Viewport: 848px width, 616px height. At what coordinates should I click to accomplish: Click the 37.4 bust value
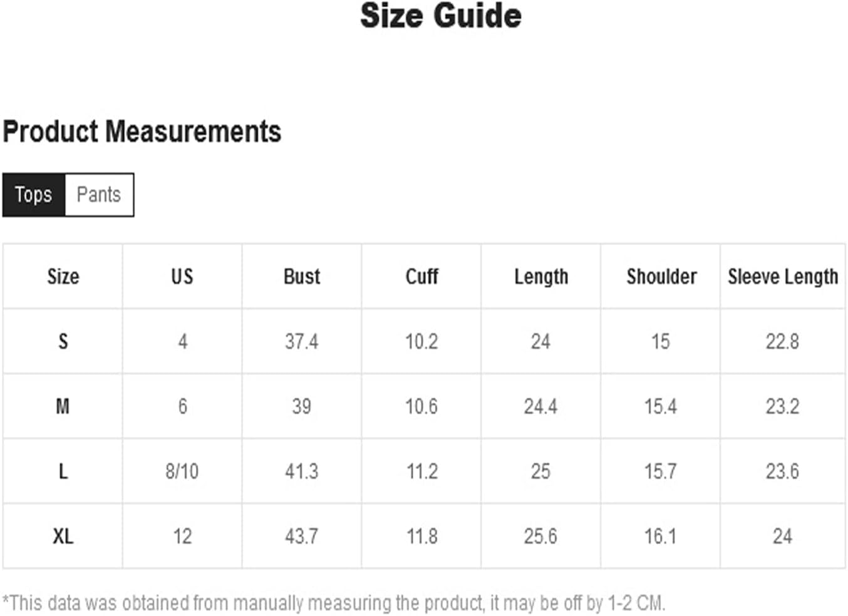tap(302, 341)
